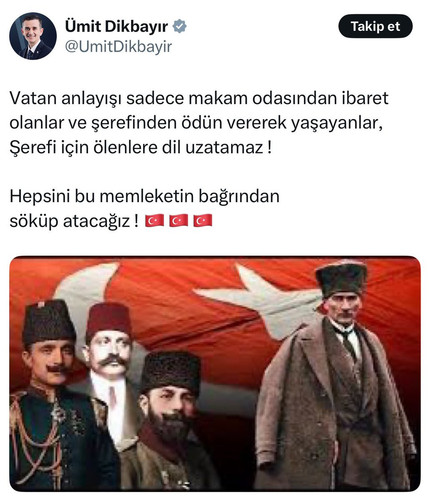Click the line starting 'Vatan anlayışı sadece'

pos(199,98)
